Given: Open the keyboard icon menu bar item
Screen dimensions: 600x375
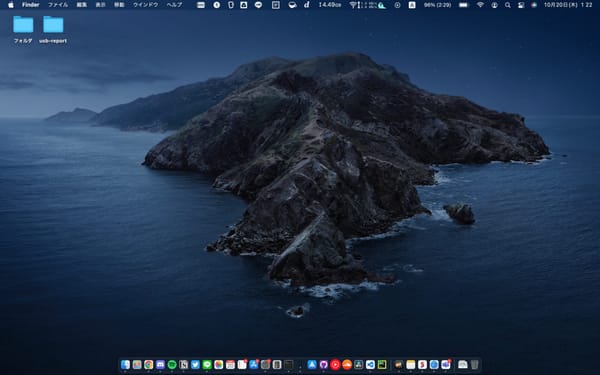Looking at the screenshot, I should (201, 5).
